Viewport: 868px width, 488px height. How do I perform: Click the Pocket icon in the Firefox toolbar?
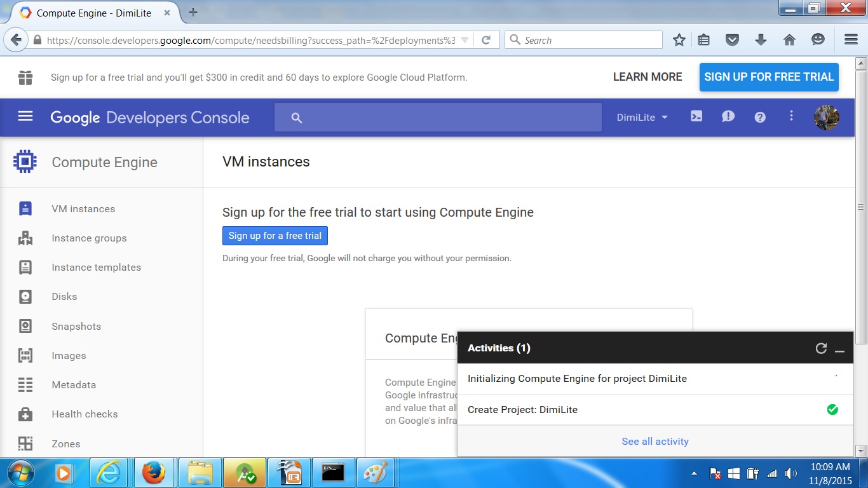[732, 40]
